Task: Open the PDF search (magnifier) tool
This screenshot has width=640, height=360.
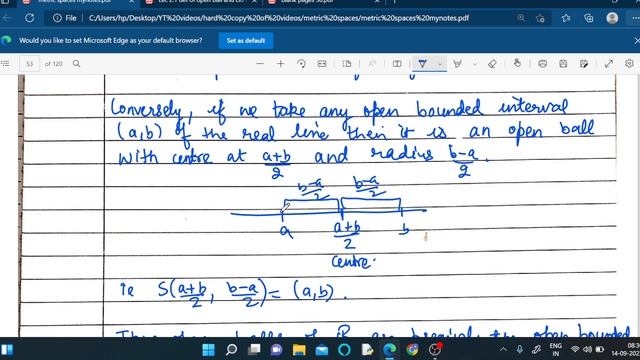Action: pos(76,64)
